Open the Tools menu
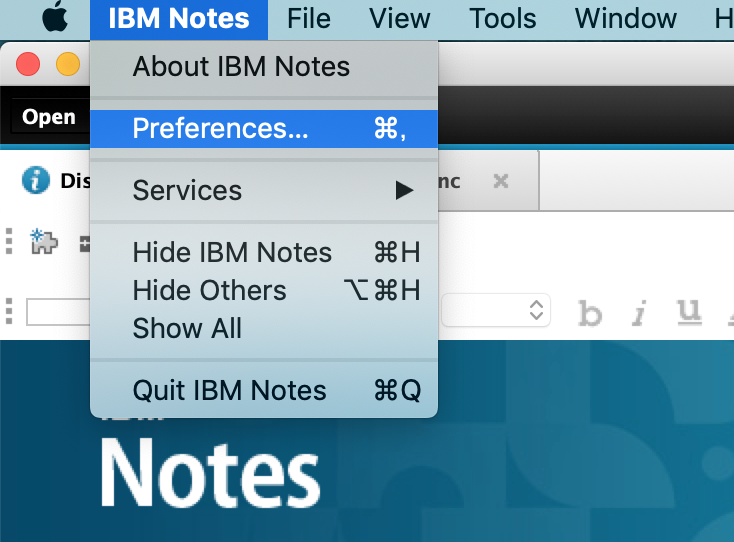This screenshot has width=734, height=542. [x=503, y=19]
